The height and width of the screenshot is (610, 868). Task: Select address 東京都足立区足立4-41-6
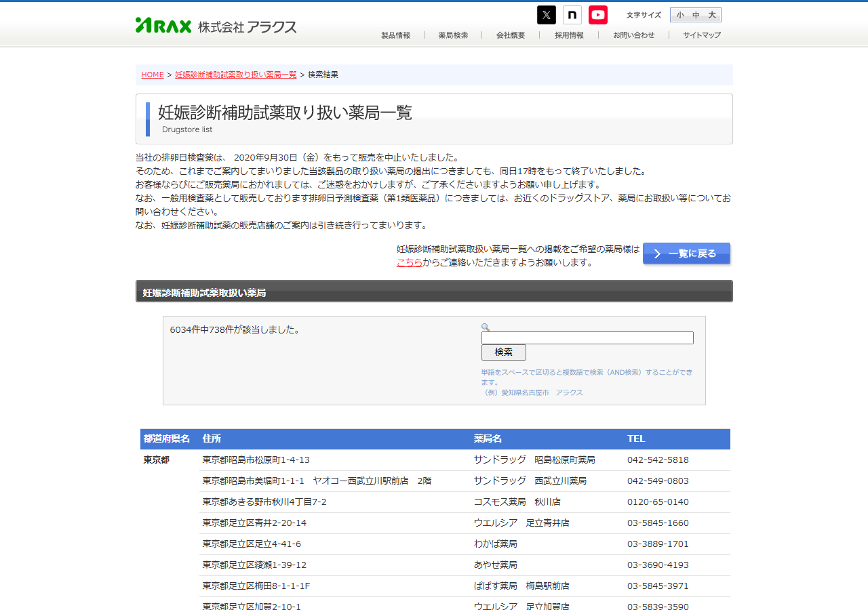tap(252, 544)
